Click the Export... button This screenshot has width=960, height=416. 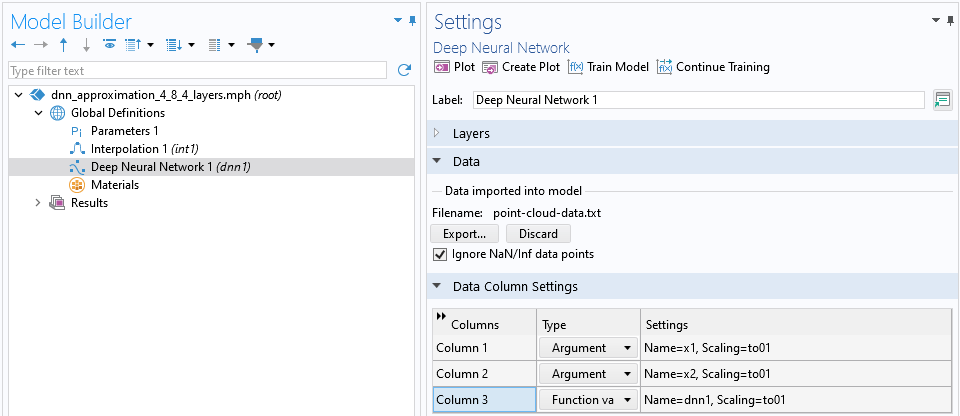(464, 233)
